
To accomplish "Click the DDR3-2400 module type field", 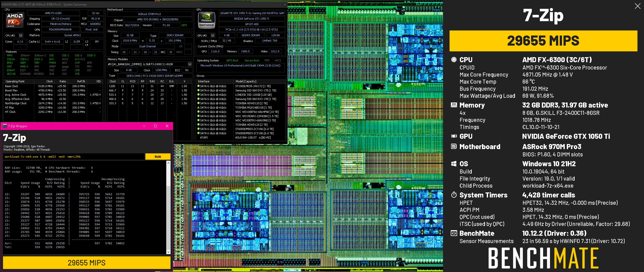I will (154, 76).
